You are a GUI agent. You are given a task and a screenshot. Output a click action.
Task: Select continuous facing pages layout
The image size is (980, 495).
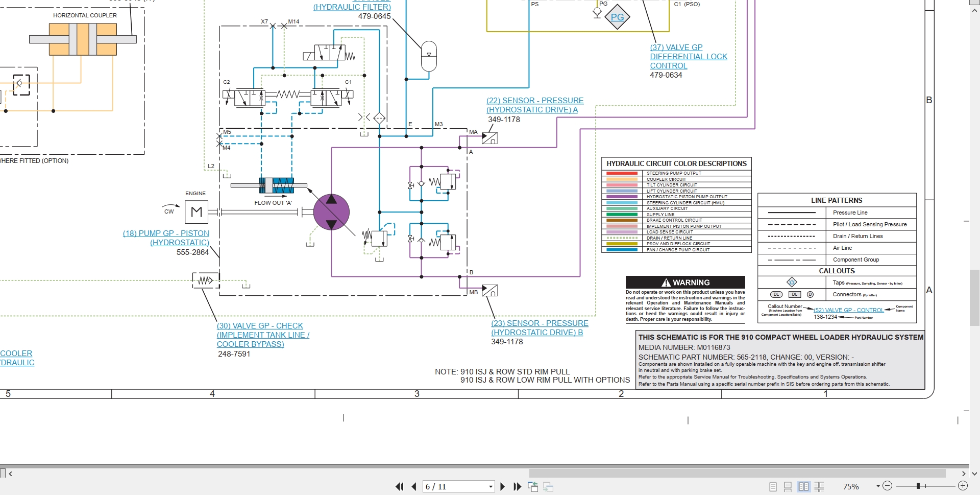[x=819, y=487]
